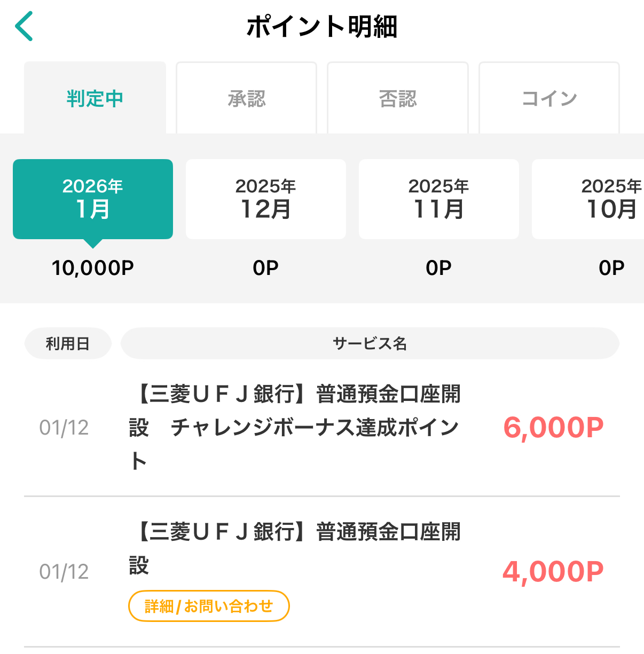Switch to the 判定中 tab
The height and width of the screenshot is (654, 644).
pyautogui.click(x=95, y=99)
